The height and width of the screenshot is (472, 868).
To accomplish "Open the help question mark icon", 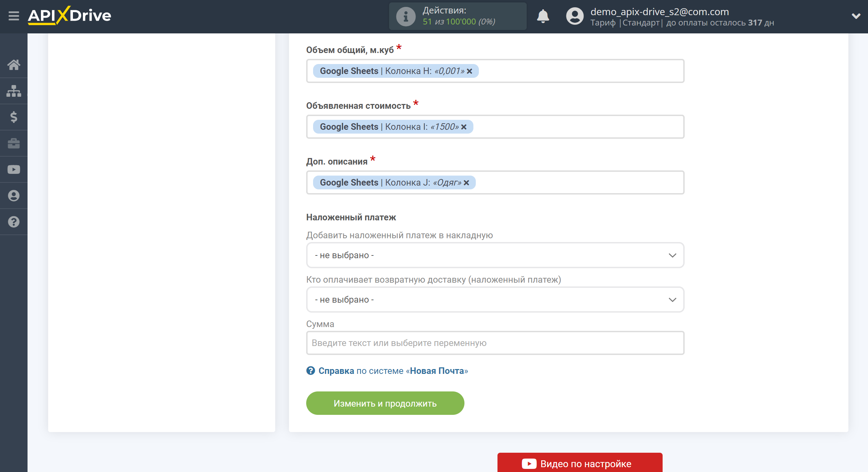I will (x=14, y=222).
